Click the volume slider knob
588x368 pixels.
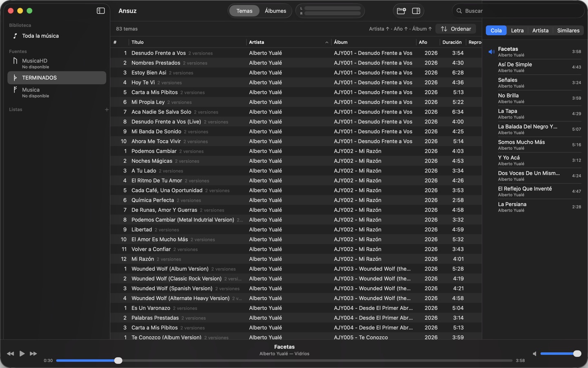click(x=577, y=354)
